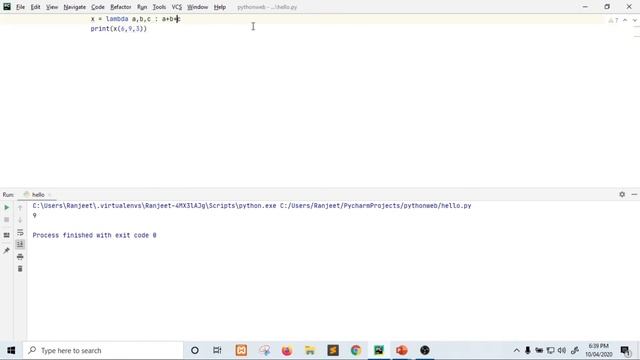Open the Code menu
This screenshot has width=640, height=360.
[x=98, y=7]
